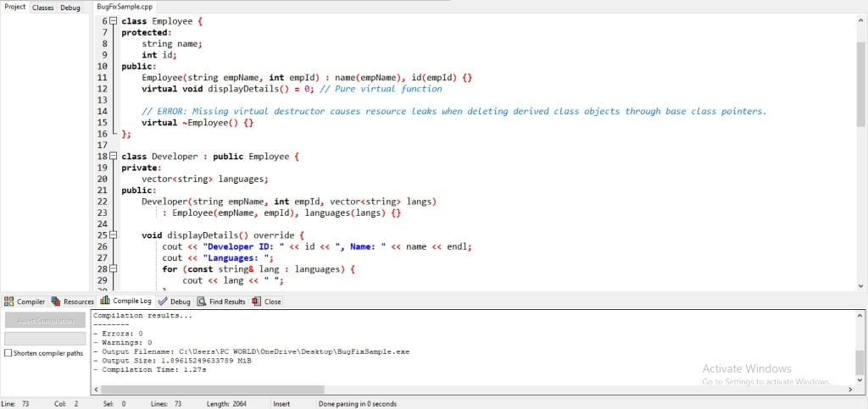The image size is (868, 409).
Task: Click the 'Insert' mode status indicator
Action: point(281,404)
